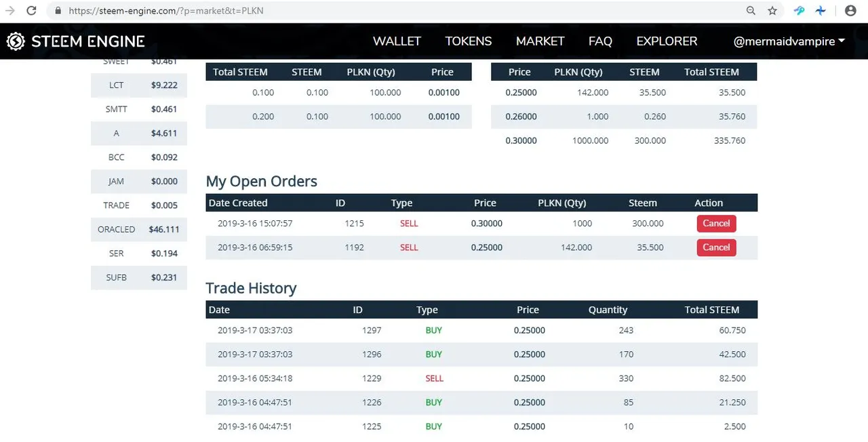
Task: Click trade history ID 1296
Action: pyautogui.click(x=372, y=355)
